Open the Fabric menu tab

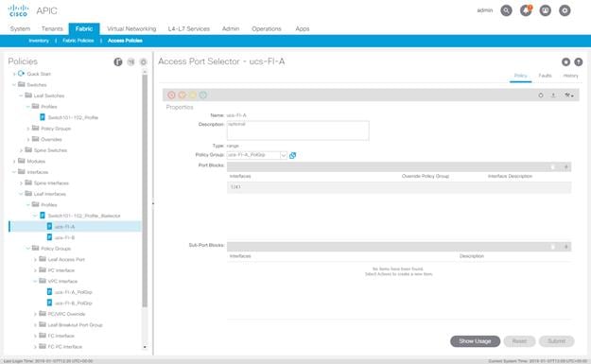point(84,28)
